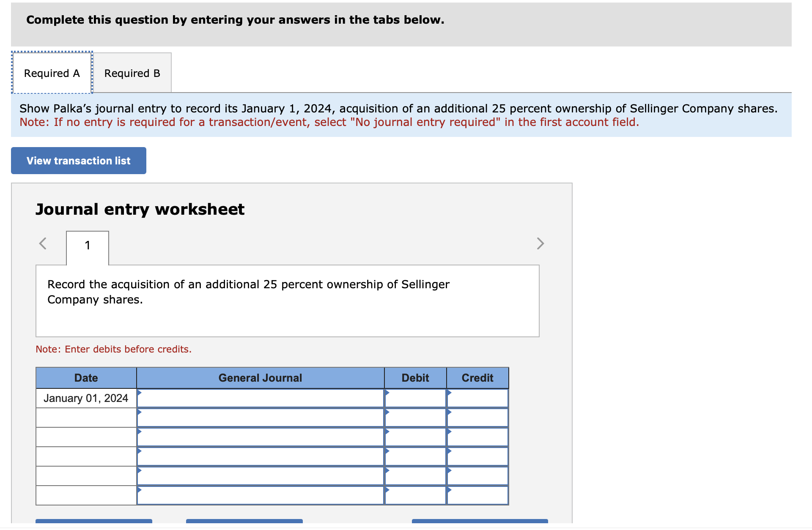Screen dimensions: 812x530
Task: Click fifth row Credit amount field
Action: 477,476
